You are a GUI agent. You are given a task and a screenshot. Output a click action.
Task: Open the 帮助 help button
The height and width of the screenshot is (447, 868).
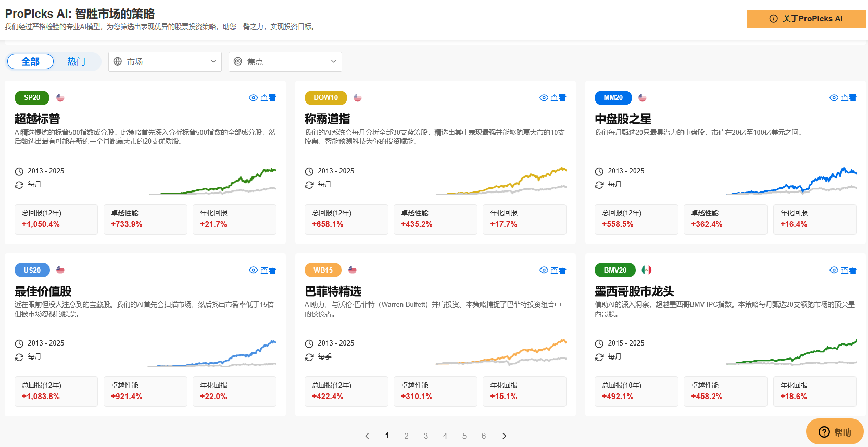point(835,432)
